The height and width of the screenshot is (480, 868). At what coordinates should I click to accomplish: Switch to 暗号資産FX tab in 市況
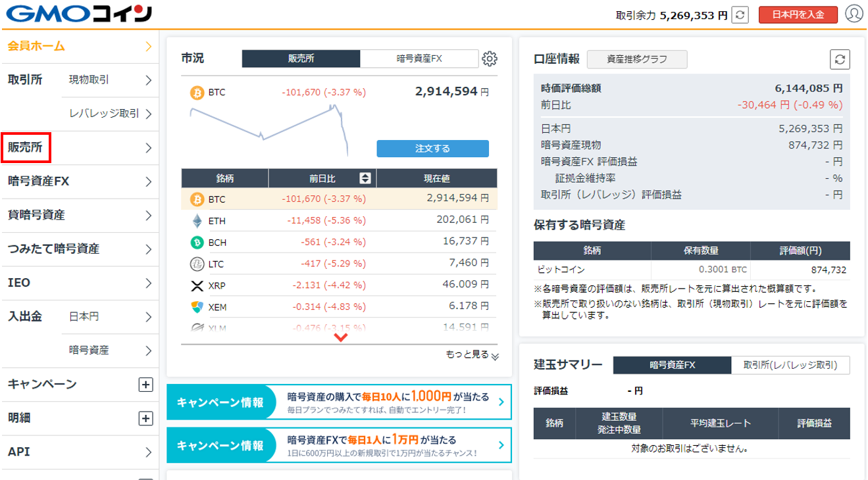[x=419, y=59]
